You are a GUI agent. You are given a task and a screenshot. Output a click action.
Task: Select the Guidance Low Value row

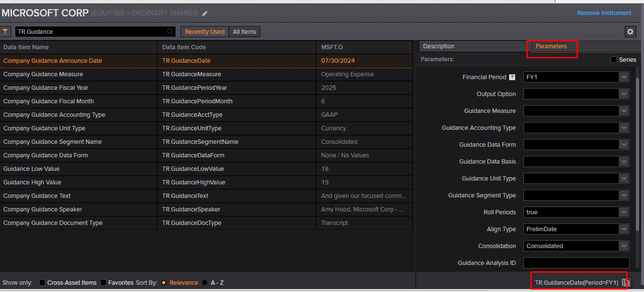[x=206, y=169]
